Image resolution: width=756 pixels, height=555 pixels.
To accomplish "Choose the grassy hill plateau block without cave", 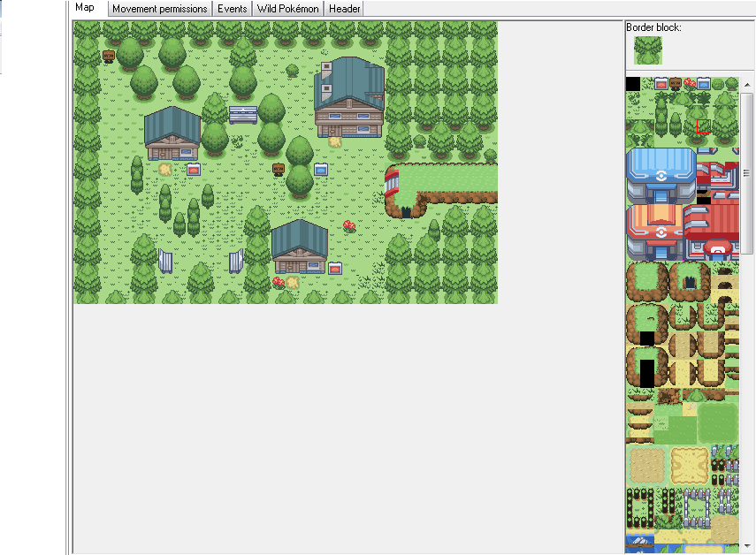I will click(x=647, y=282).
